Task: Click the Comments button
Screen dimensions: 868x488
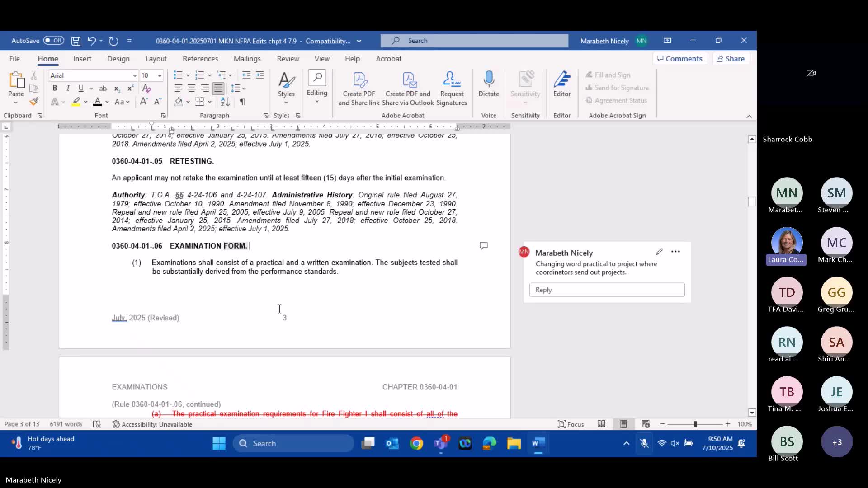Action: (679, 59)
